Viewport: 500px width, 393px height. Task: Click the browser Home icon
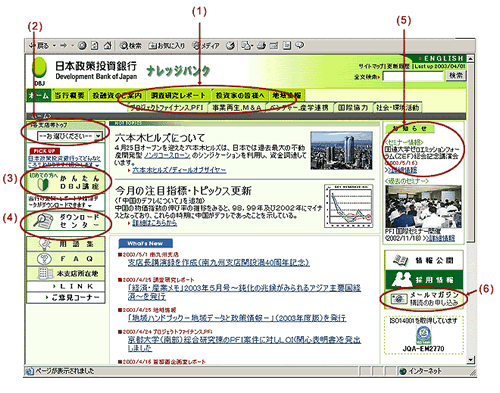click(x=107, y=45)
